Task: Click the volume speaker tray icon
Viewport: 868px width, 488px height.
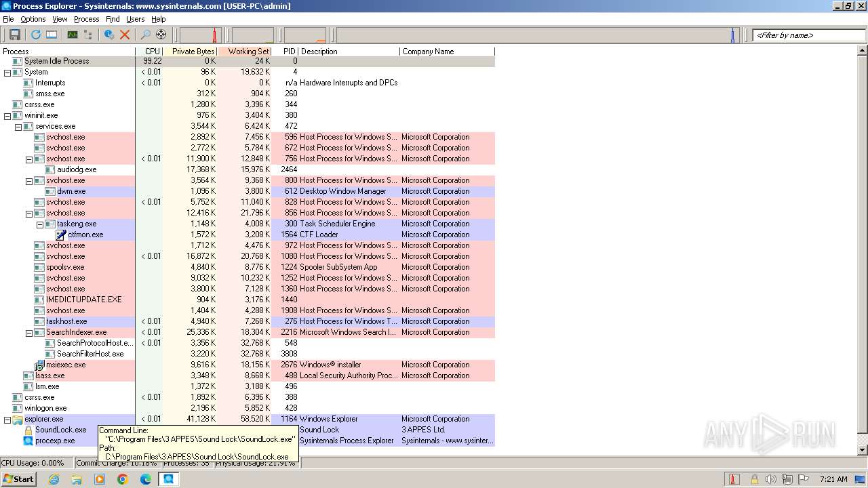Action: (x=770, y=479)
